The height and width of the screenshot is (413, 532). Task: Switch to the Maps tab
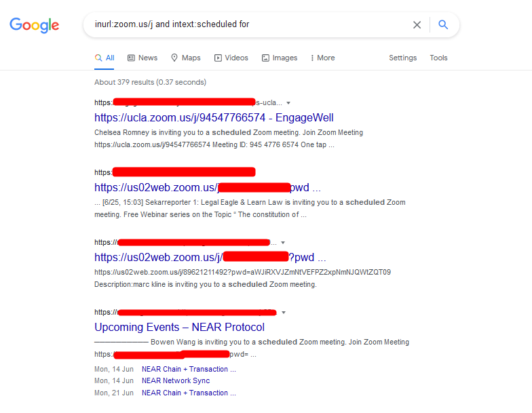point(186,58)
